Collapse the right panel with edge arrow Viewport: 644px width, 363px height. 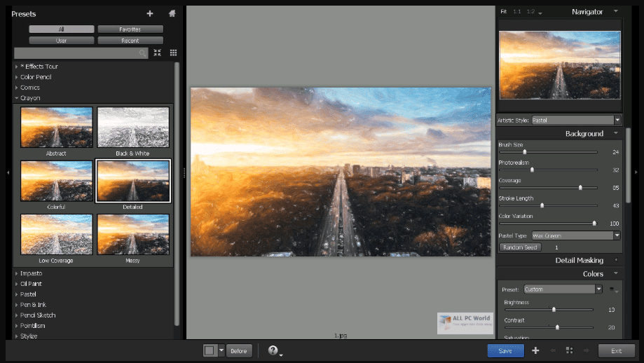[636, 172]
